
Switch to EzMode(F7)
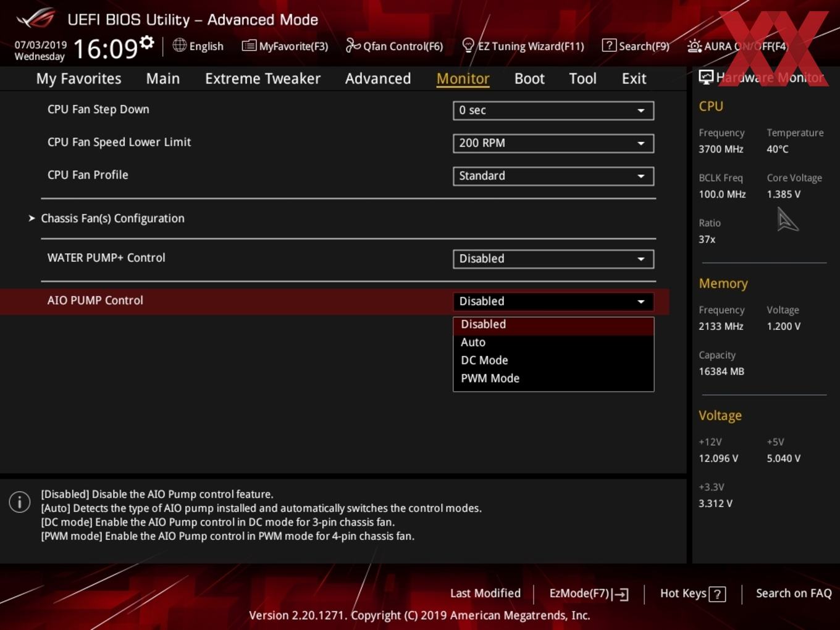pos(589,594)
